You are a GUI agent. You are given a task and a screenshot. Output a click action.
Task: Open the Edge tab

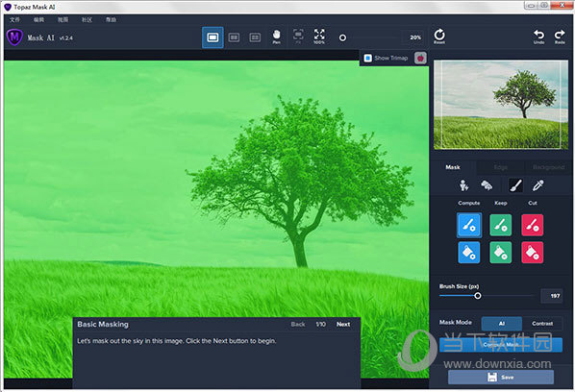(x=501, y=167)
